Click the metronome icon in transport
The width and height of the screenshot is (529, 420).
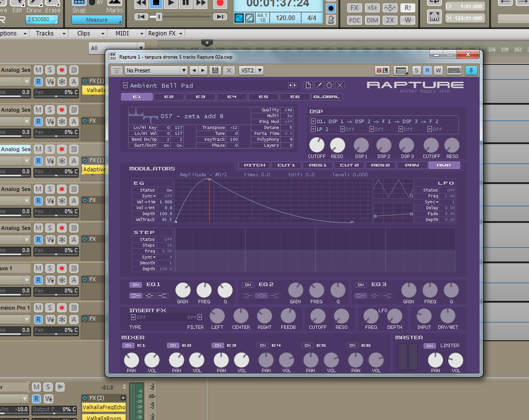point(331,19)
